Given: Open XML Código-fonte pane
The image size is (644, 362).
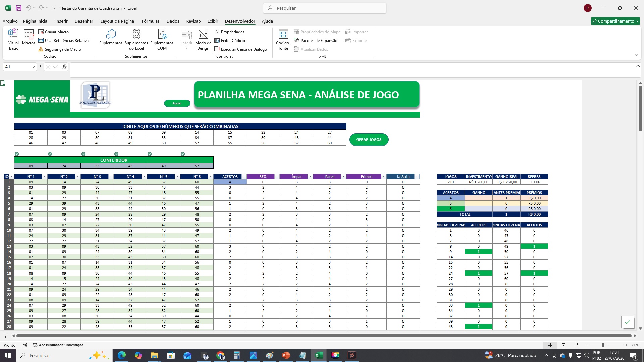Looking at the screenshot, I should click(283, 40).
